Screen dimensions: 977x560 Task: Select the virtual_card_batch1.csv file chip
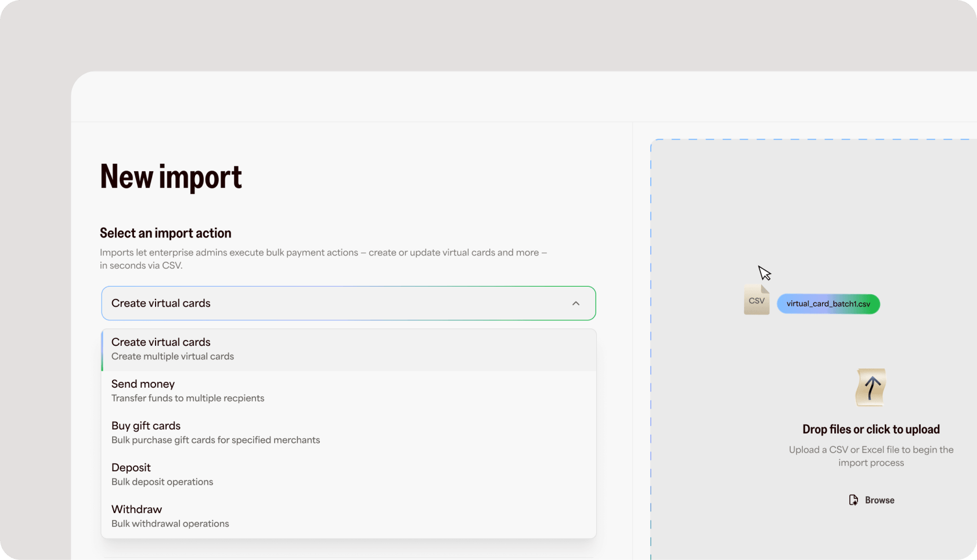pyautogui.click(x=828, y=304)
